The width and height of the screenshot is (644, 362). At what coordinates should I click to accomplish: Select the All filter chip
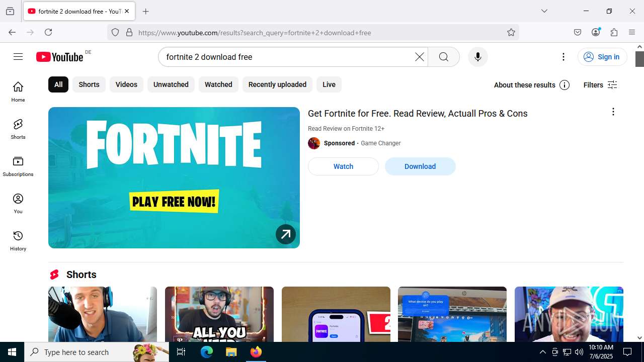click(x=58, y=84)
